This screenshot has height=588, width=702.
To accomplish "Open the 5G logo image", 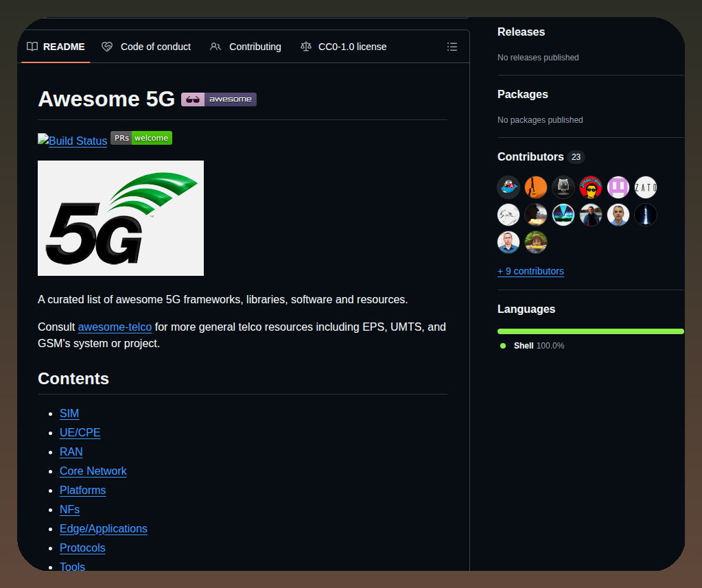I will click(x=121, y=218).
